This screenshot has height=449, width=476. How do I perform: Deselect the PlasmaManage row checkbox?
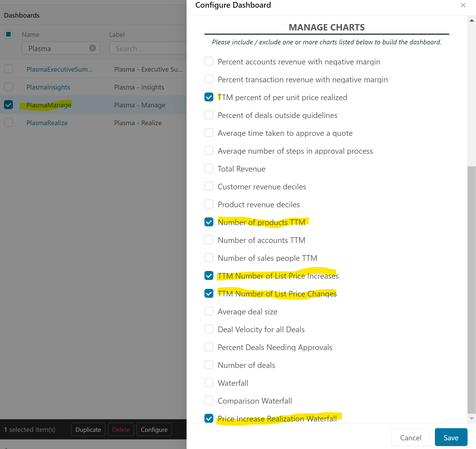8,105
